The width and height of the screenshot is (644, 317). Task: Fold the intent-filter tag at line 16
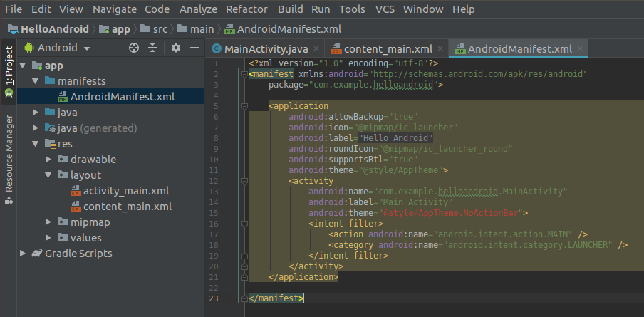tap(244, 224)
